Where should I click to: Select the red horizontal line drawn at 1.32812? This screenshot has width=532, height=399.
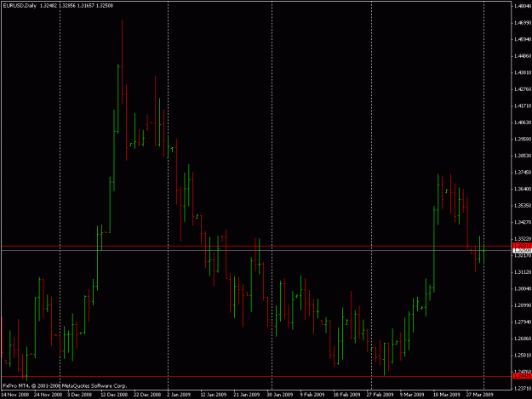[255, 246]
